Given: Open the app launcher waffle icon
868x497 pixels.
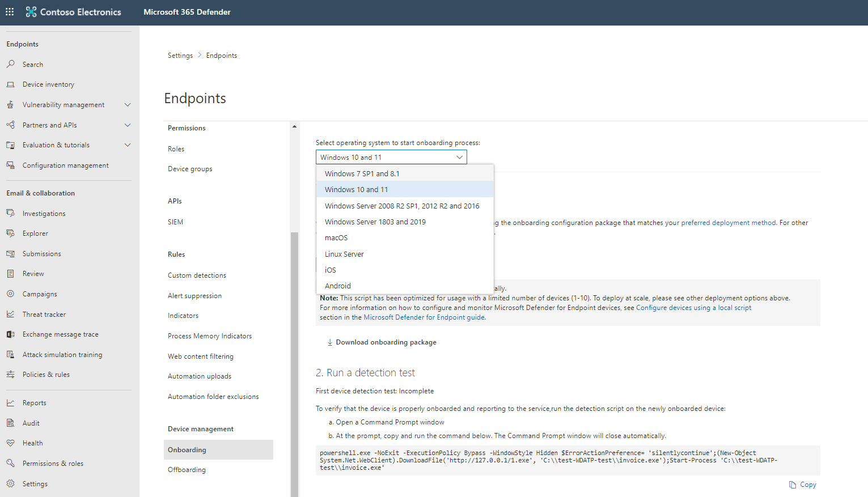Looking at the screenshot, I should click(10, 12).
